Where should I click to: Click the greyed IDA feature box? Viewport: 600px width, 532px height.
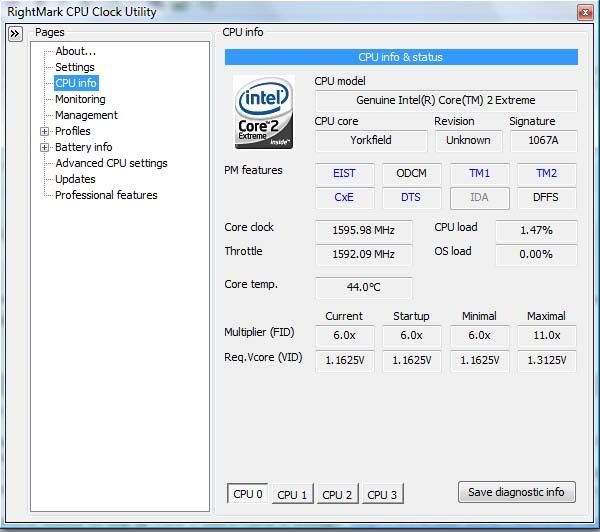(480, 197)
